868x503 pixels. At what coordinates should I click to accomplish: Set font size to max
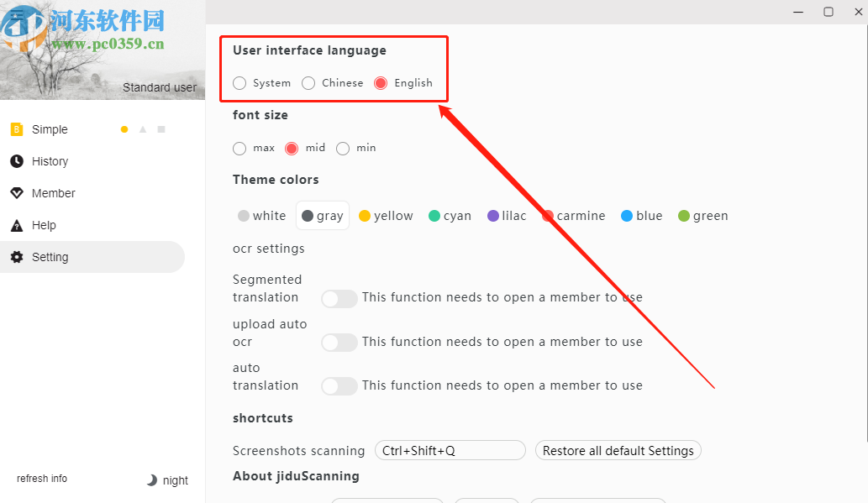[x=240, y=149]
